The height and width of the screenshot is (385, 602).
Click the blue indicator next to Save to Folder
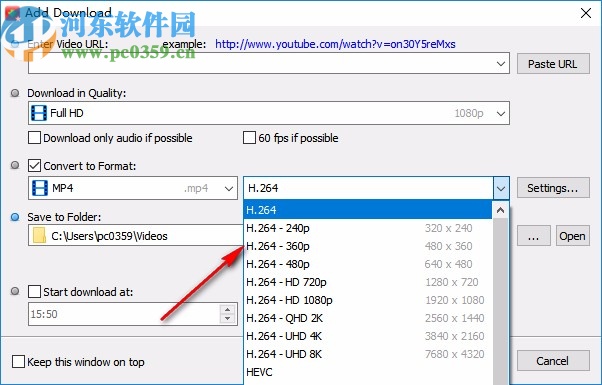15,217
